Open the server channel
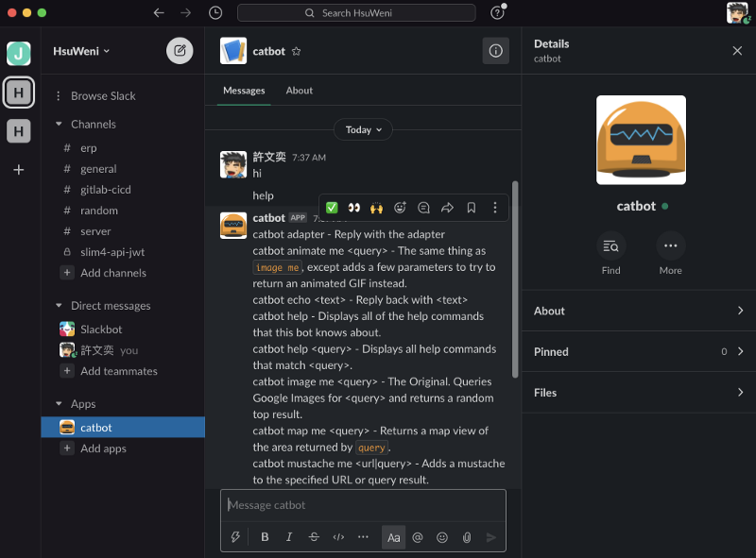The image size is (756, 558). coord(123,231)
